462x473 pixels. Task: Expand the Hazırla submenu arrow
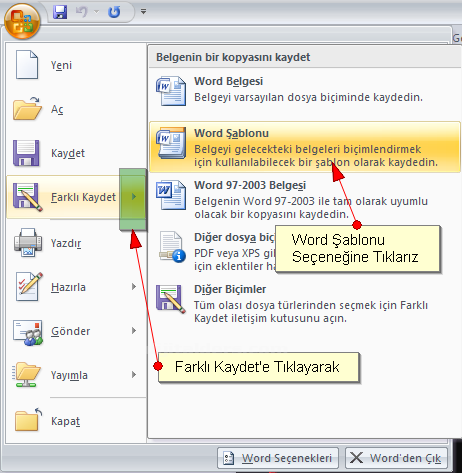pyautogui.click(x=134, y=287)
